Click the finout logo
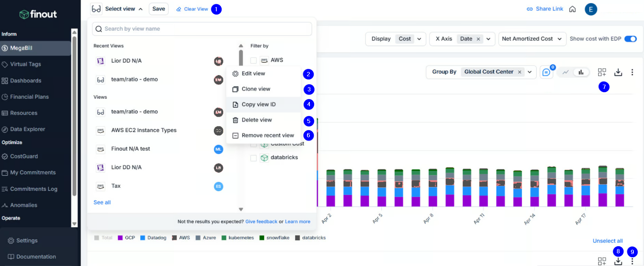Screen dimensions: 644x266 [x=38, y=14]
